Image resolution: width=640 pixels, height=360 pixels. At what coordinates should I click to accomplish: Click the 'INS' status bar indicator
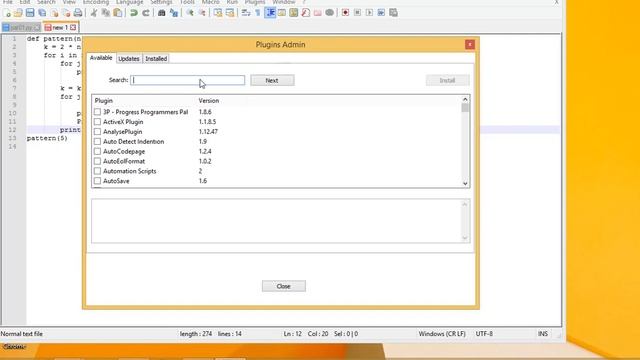coord(543,334)
